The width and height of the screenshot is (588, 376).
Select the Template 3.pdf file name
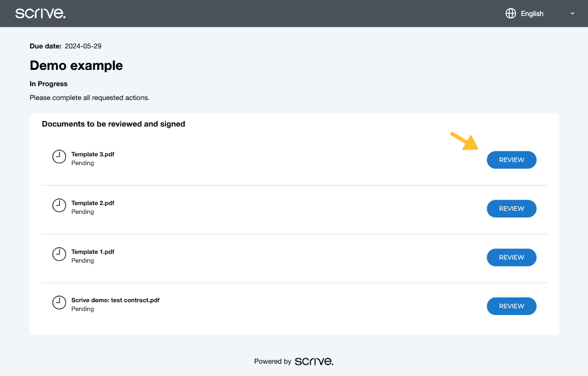pyautogui.click(x=93, y=154)
